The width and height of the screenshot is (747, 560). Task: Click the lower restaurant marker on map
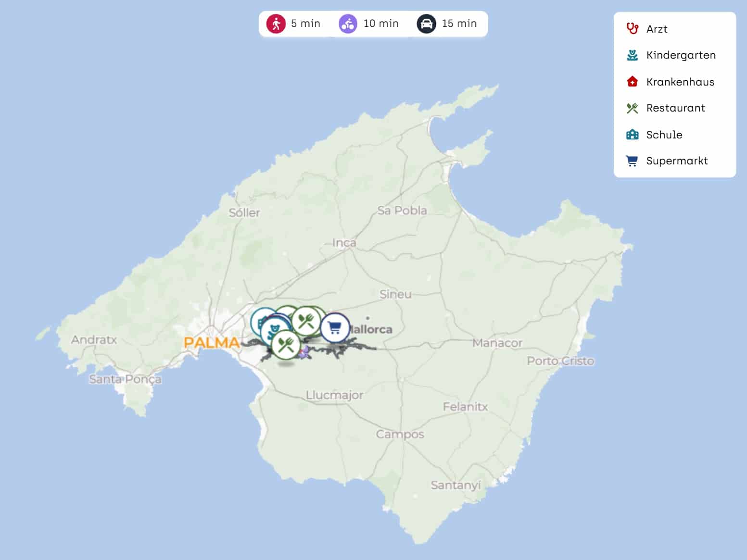tap(286, 344)
